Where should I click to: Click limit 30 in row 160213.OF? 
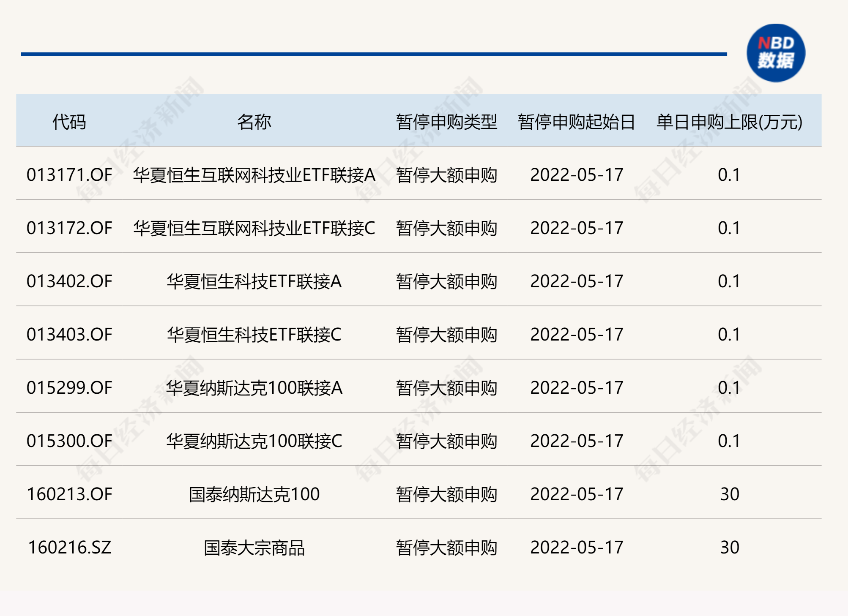(730, 494)
